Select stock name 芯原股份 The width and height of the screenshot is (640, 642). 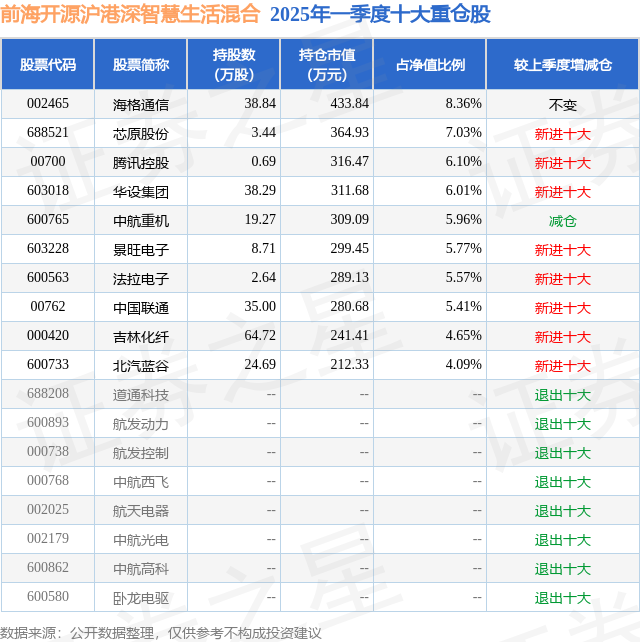click(x=141, y=134)
